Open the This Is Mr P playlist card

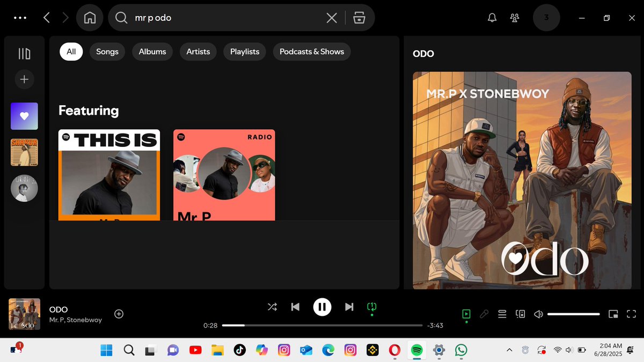click(109, 175)
